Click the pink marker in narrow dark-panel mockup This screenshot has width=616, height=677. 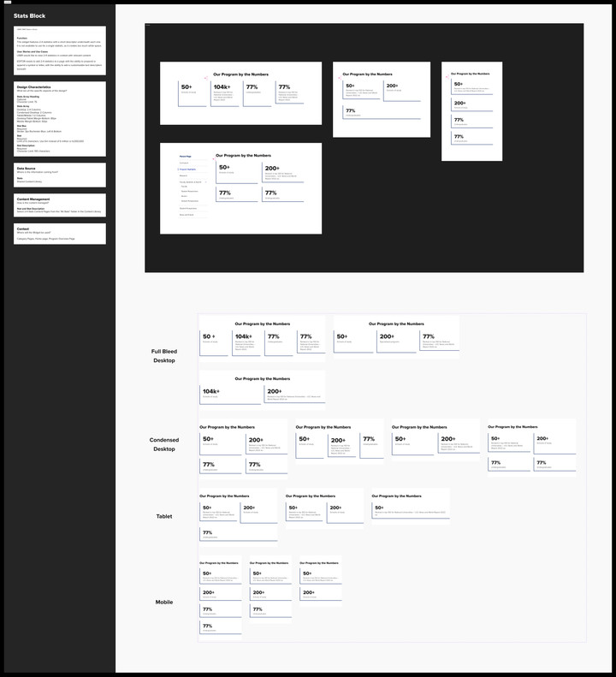point(447,77)
